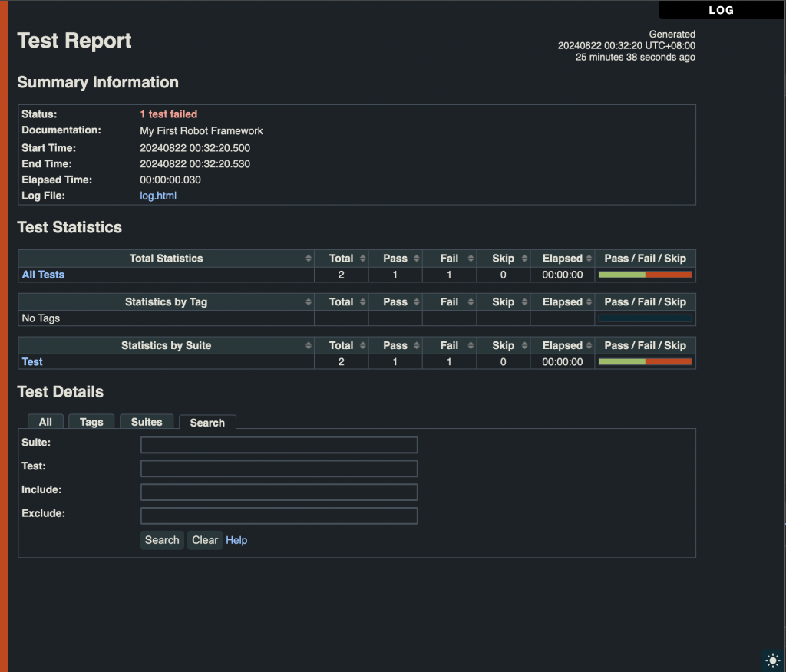The image size is (786, 672).
Task: Click the start time '20240822 00:32:20.500'
Action: (x=195, y=148)
